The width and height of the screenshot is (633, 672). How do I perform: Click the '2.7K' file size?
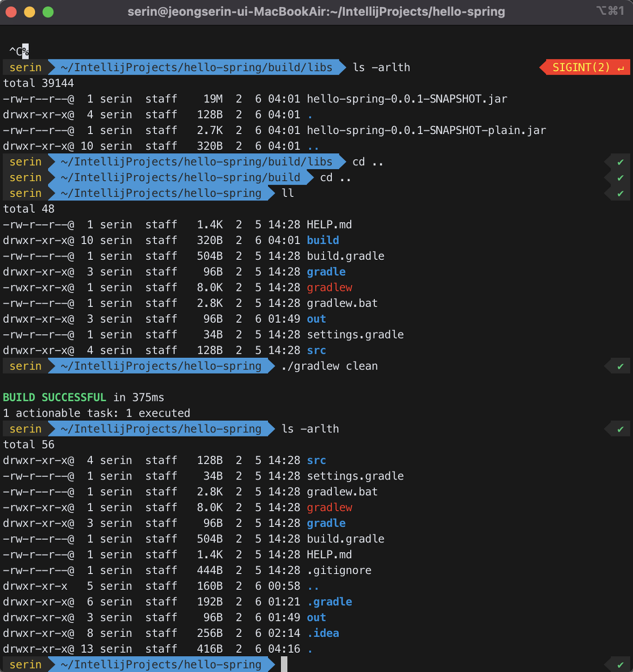click(x=210, y=130)
